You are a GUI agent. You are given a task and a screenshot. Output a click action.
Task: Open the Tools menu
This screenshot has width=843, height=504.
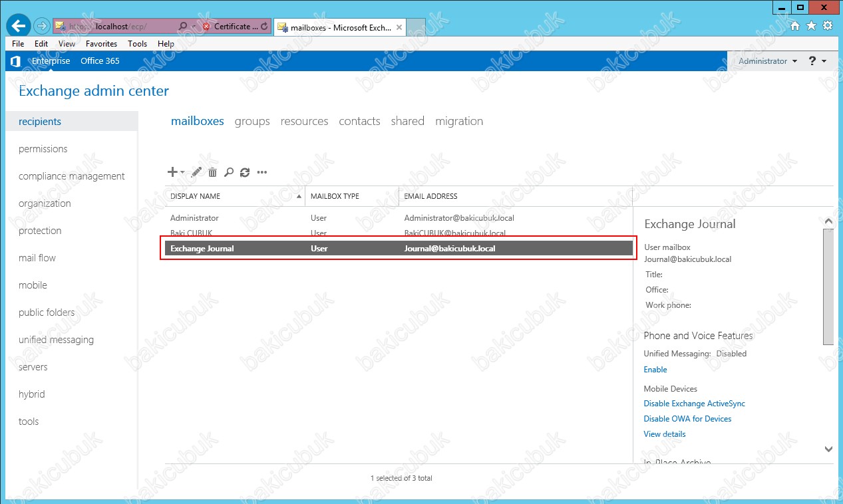pyautogui.click(x=138, y=44)
